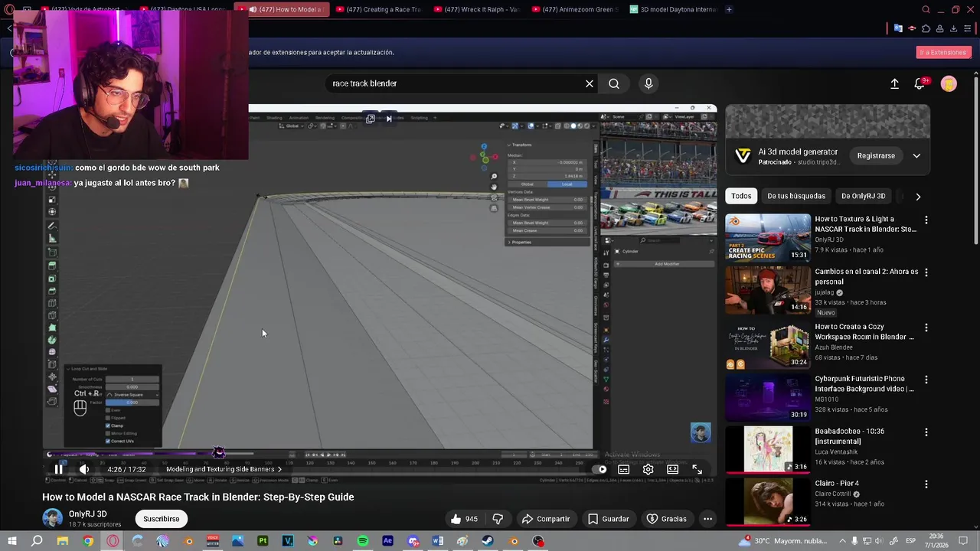Open the browser downloads icon
Screen dimensions: 980x551
(953, 28)
